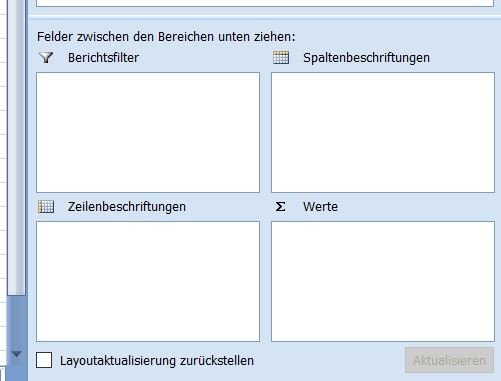Click the Werte sigma icon
Viewport: 501px width, 381px height.
280,207
